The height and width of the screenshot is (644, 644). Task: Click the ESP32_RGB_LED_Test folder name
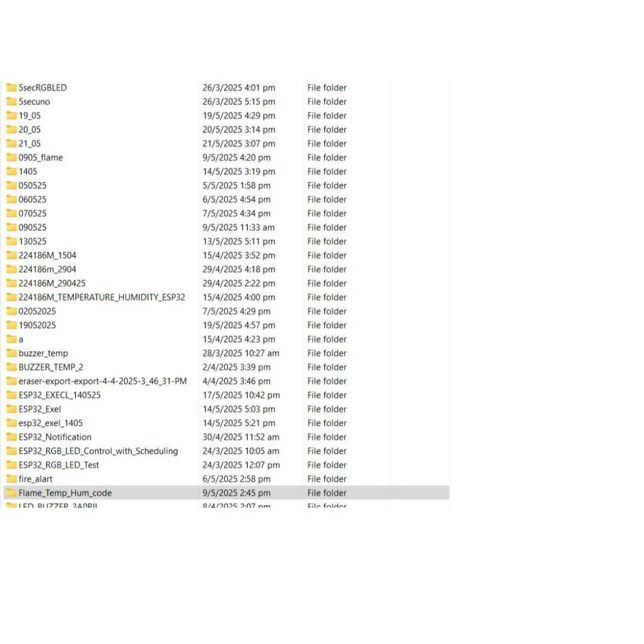[x=58, y=465]
